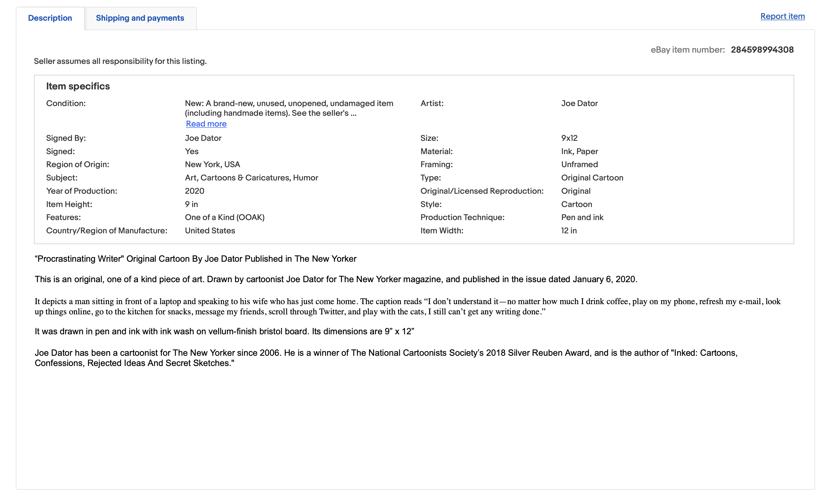
Task: Click the Framing value Unframed
Action: [x=579, y=165]
